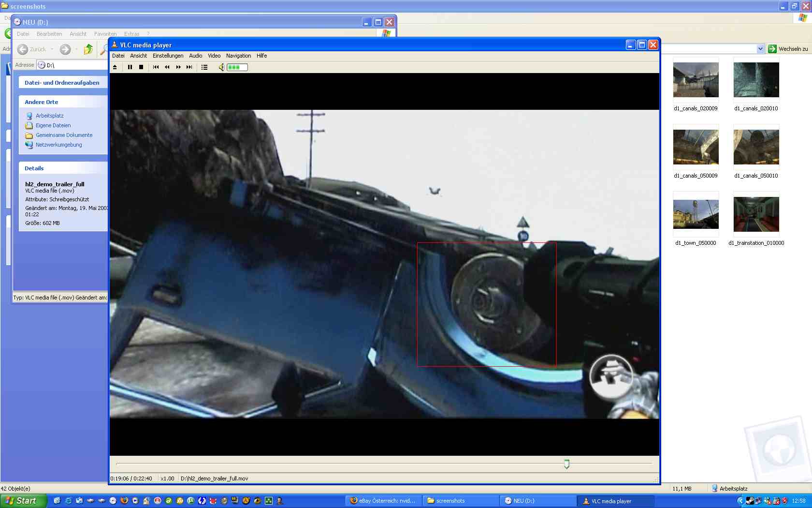Launch Half-Life icon in quick launch
Screen dimensions: 812x508
point(246,501)
